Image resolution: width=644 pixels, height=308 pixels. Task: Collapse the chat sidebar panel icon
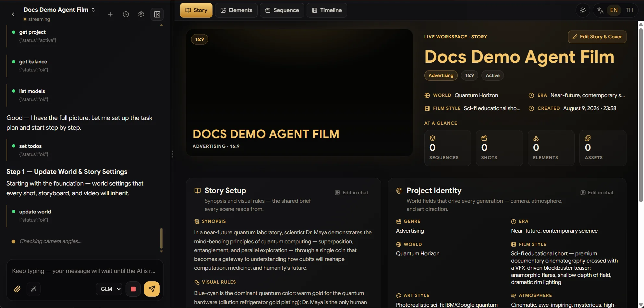coord(157,14)
